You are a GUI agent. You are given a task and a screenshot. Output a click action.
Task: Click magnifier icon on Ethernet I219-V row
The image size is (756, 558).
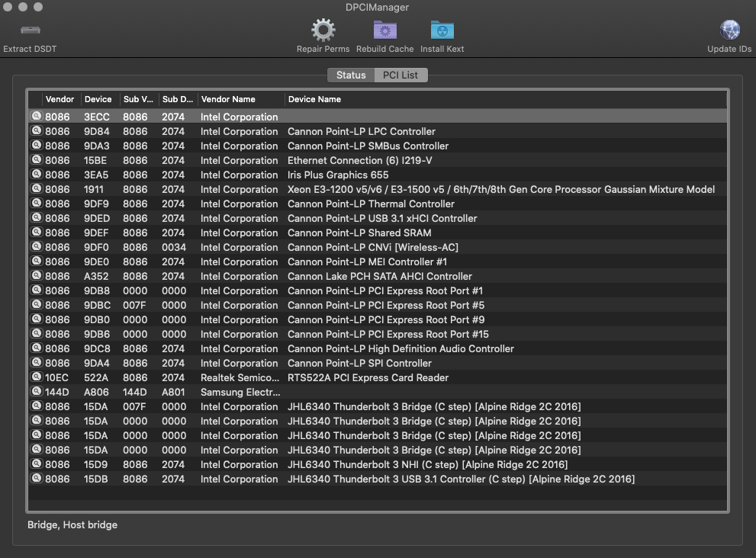(x=36, y=159)
